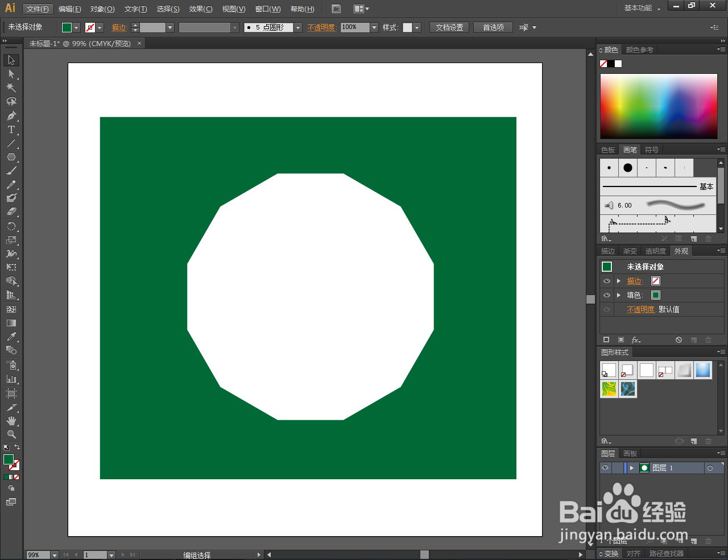Open the 不透明度 link in control bar
The height and width of the screenshot is (560, 728).
click(x=321, y=27)
